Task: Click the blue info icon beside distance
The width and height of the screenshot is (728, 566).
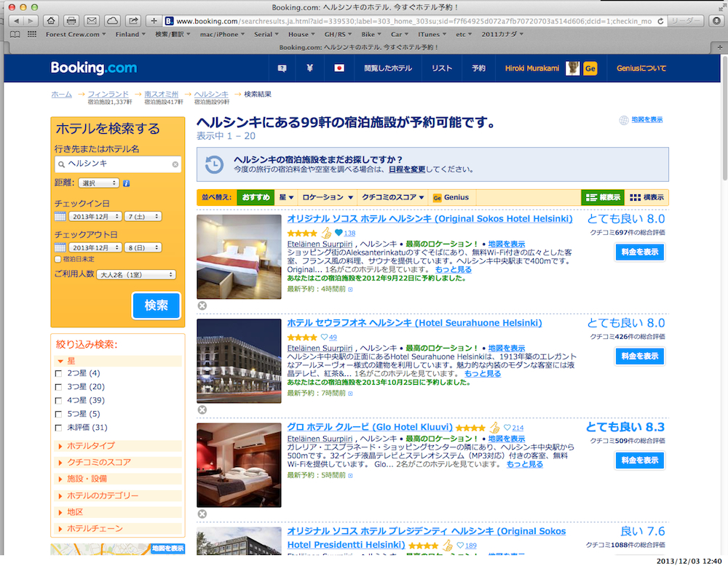Action: [126, 183]
